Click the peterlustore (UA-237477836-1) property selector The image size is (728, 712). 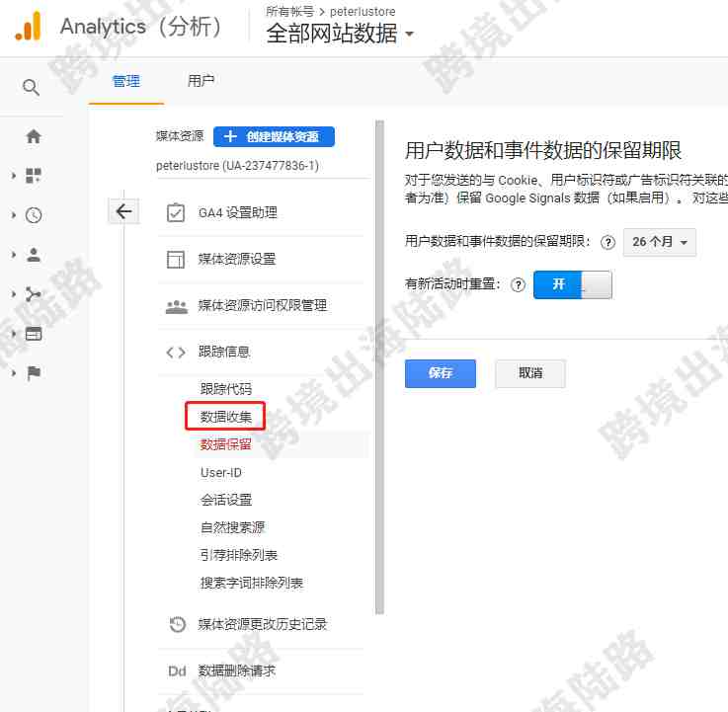[237, 166]
